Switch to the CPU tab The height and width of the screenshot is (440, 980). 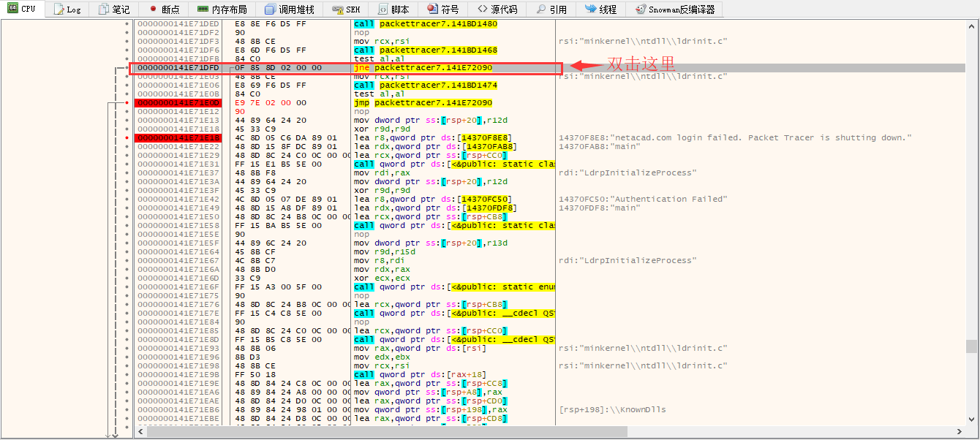click(x=22, y=10)
